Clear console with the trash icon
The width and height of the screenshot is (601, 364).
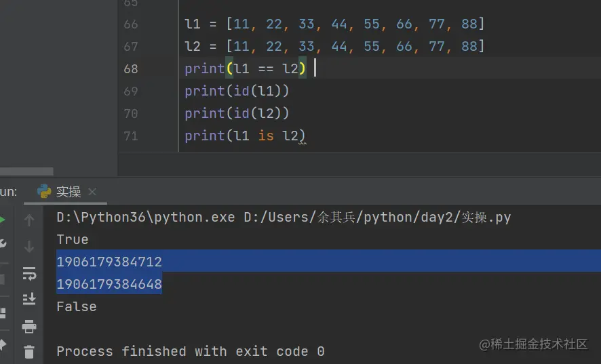click(29, 352)
